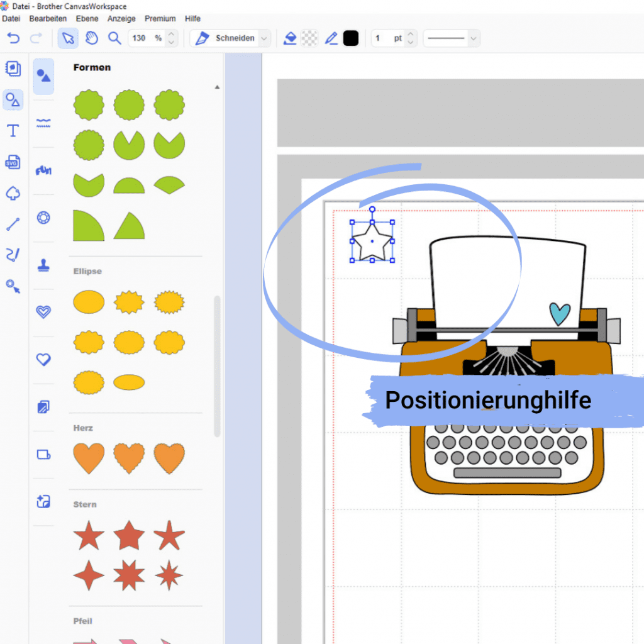Choose the line drawing tool

point(13,224)
